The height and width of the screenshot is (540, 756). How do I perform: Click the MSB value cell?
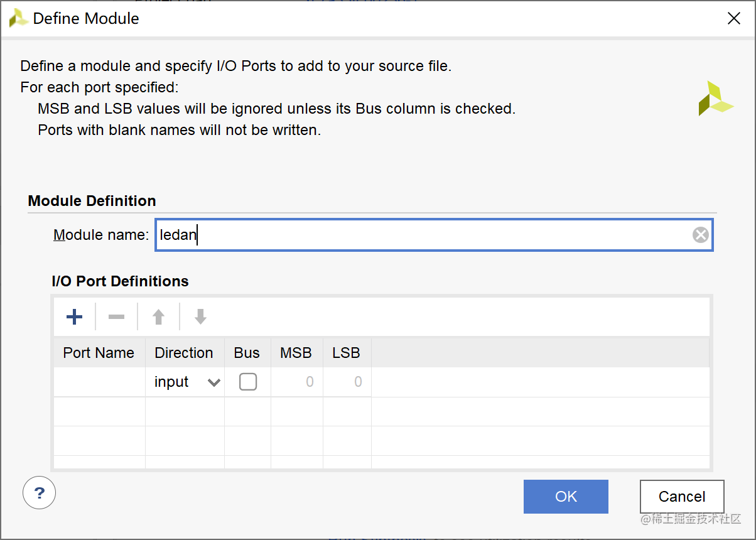point(297,382)
